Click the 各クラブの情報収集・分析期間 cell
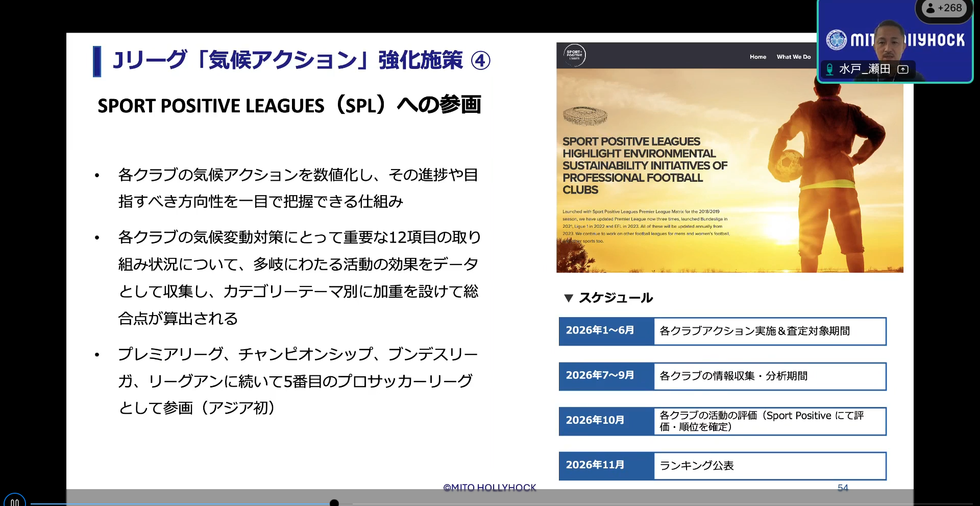Screen dimensions: 980x506 coord(770,376)
